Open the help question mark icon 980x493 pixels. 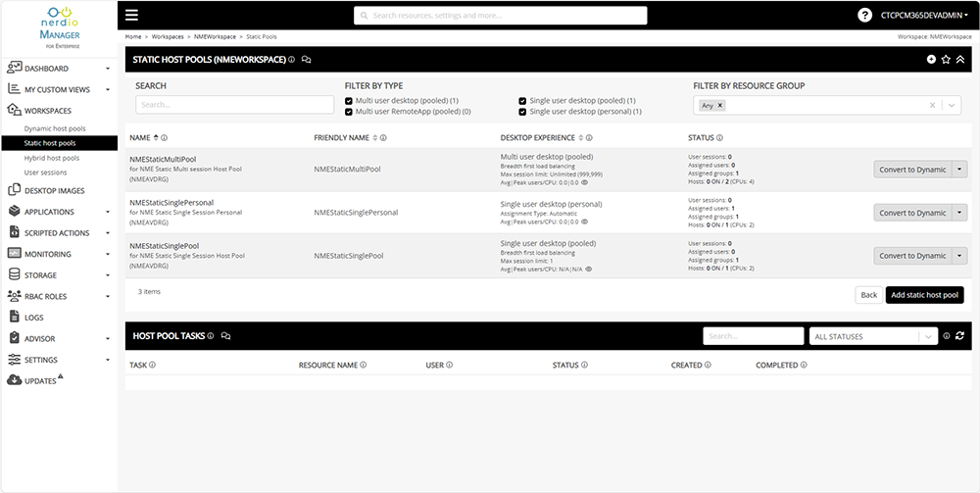tap(864, 16)
